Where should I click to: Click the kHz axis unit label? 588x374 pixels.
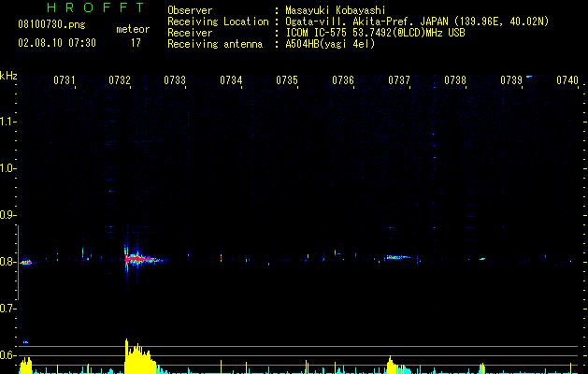(x=8, y=76)
